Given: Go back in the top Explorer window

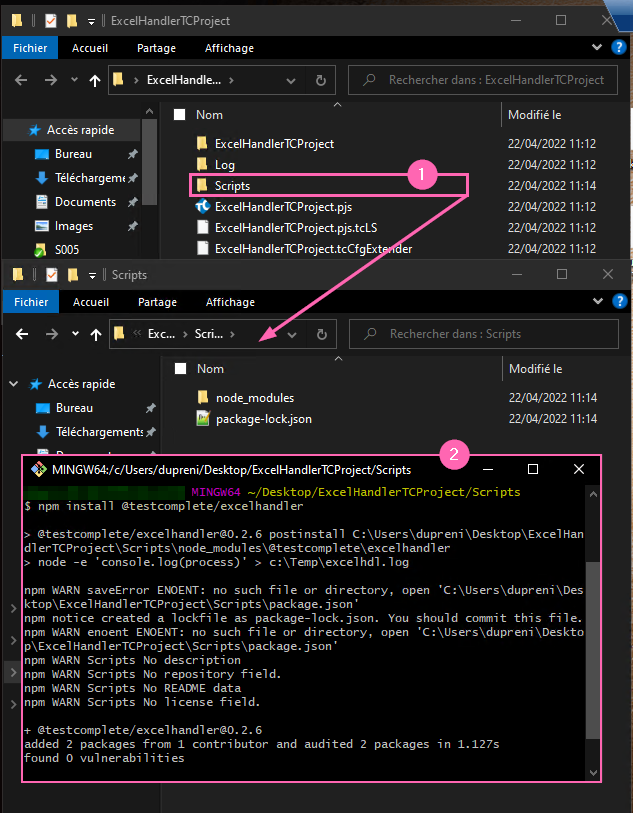Looking at the screenshot, I should coord(21,80).
